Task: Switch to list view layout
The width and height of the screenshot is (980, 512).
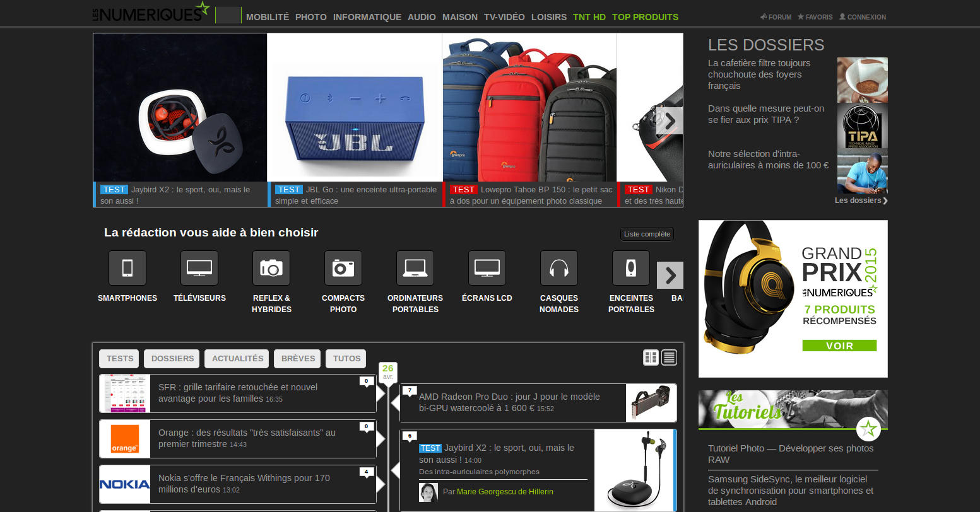Action: (x=669, y=358)
